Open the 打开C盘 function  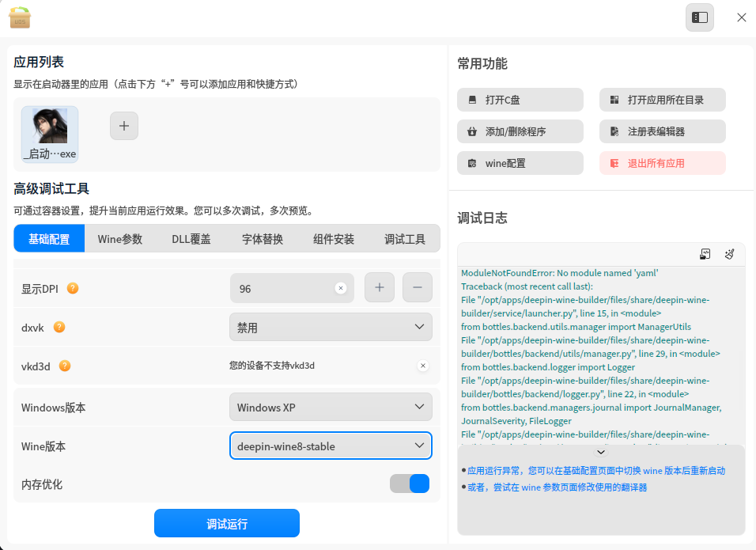[520, 99]
